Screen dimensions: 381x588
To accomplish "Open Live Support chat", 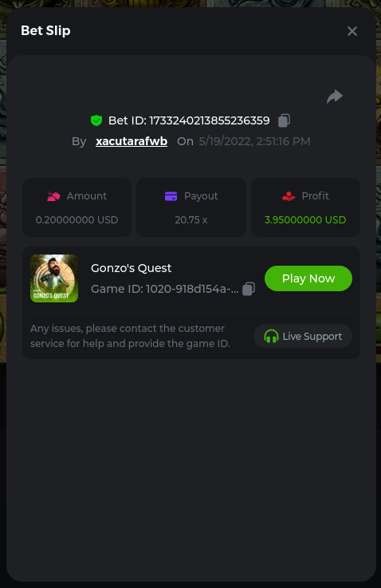I will (x=303, y=336).
